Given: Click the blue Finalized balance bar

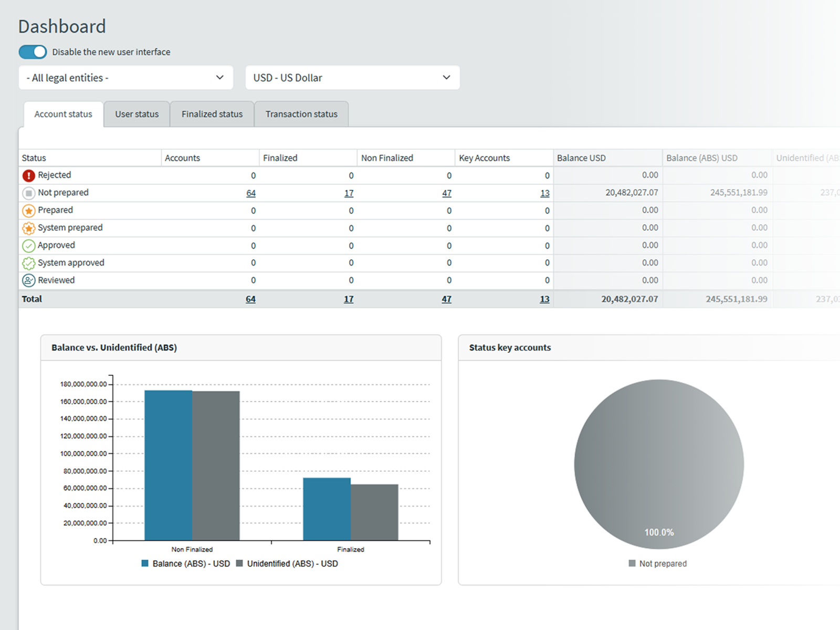Looking at the screenshot, I should pos(327,509).
